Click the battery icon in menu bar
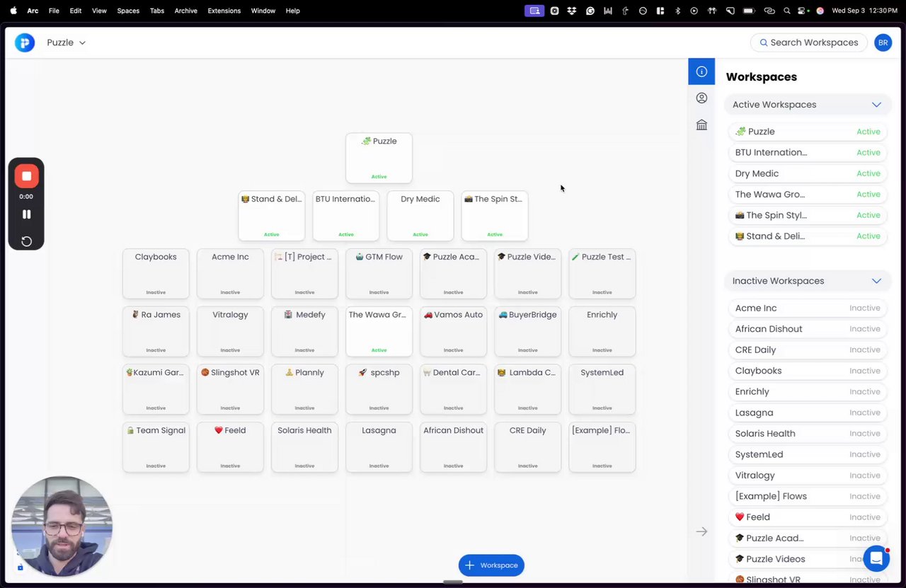Image resolution: width=906 pixels, height=588 pixels. (x=749, y=11)
